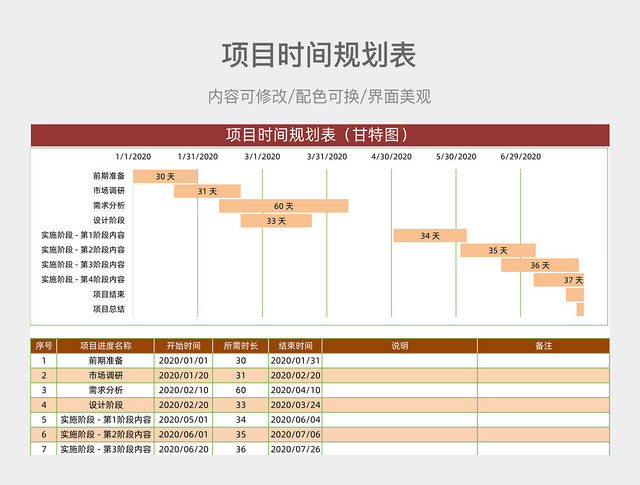Click the 序号 column header

pos(44,346)
